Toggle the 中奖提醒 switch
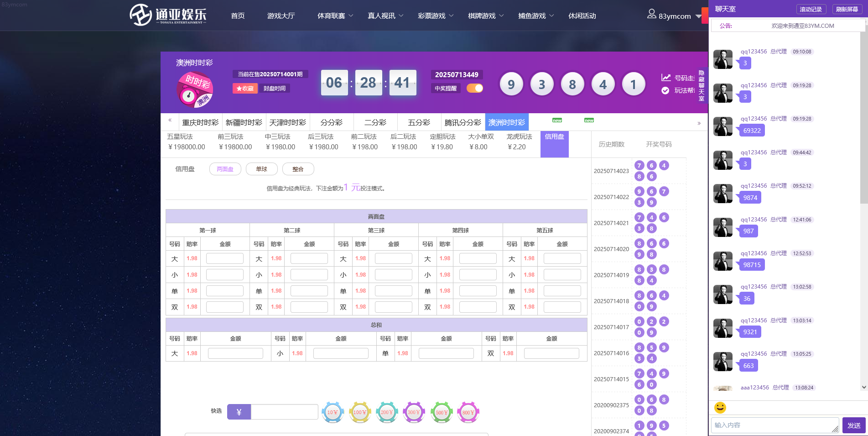This screenshot has width=868, height=436. click(474, 88)
